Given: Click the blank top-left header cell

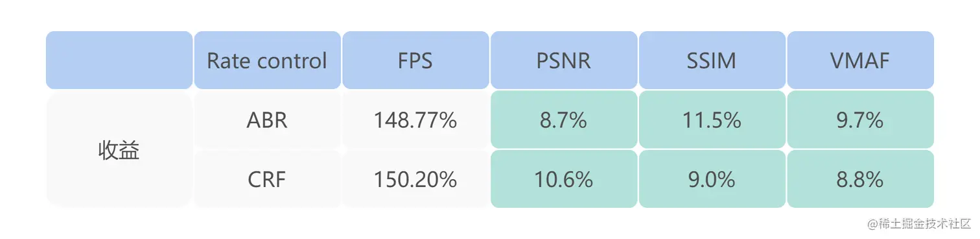Looking at the screenshot, I should pyautogui.click(x=119, y=60).
